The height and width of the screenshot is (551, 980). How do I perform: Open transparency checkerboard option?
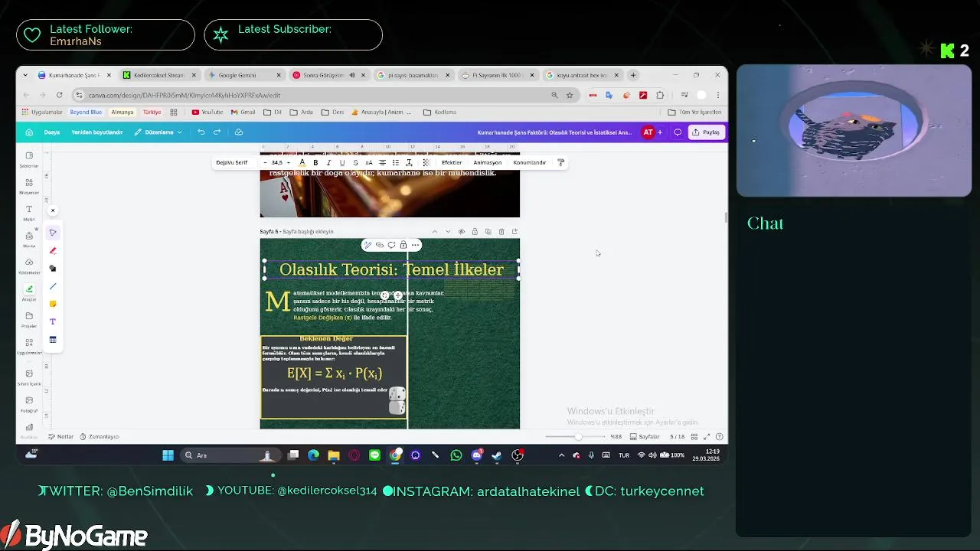click(x=426, y=162)
